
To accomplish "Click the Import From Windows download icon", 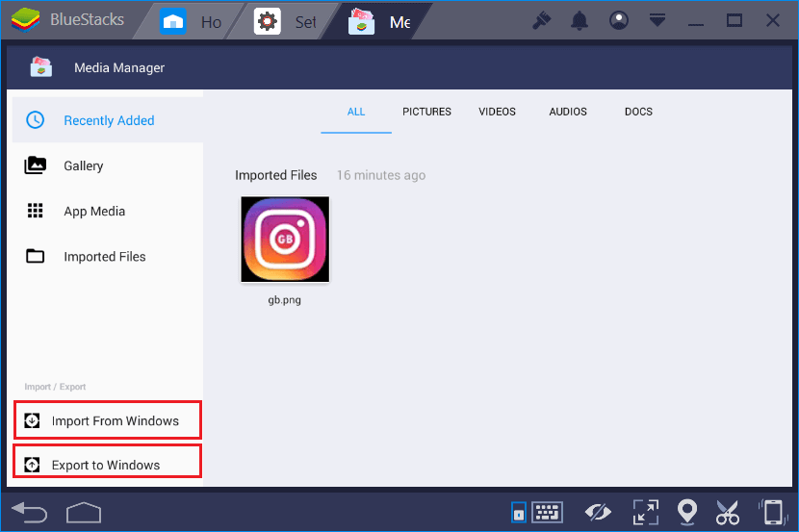I will (x=32, y=420).
